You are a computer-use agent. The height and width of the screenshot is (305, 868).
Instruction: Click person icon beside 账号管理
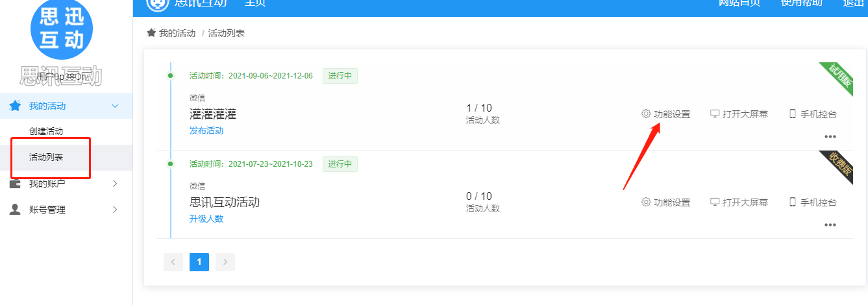15,210
